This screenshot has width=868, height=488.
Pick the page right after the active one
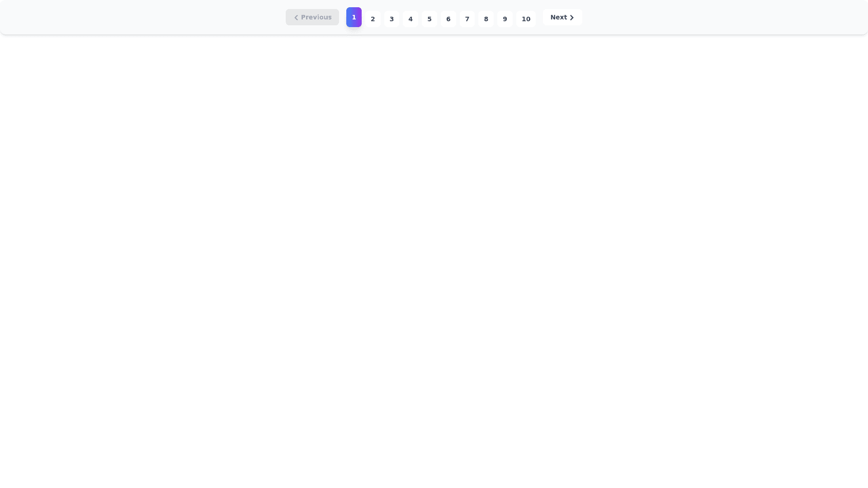[x=373, y=19]
